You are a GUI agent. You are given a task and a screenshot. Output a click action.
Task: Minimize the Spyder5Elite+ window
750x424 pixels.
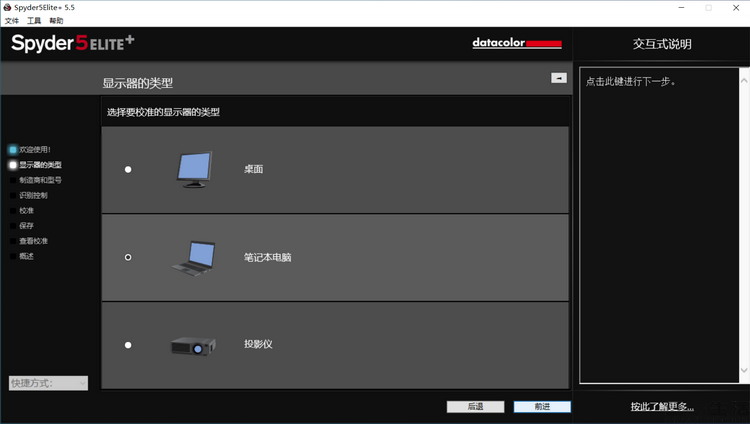tap(681, 8)
